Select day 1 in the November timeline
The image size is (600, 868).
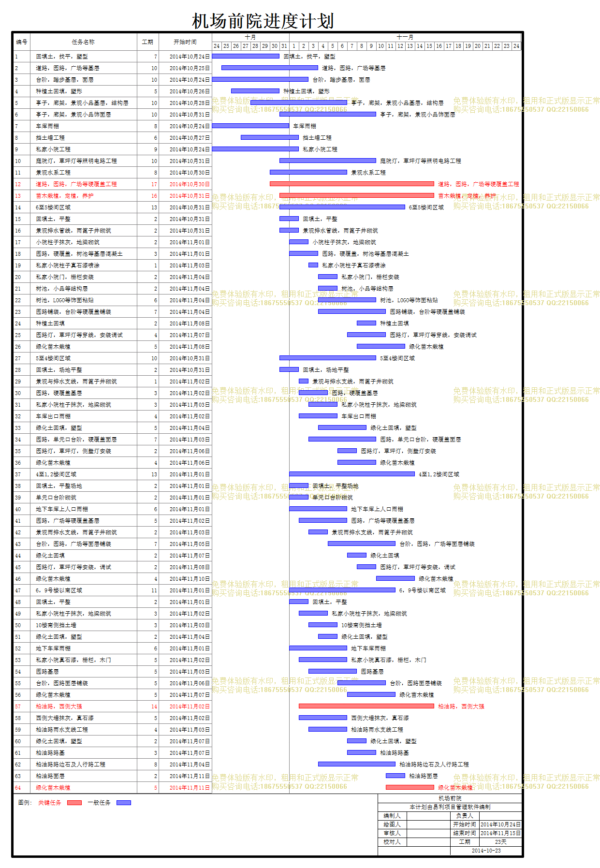point(294,46)
